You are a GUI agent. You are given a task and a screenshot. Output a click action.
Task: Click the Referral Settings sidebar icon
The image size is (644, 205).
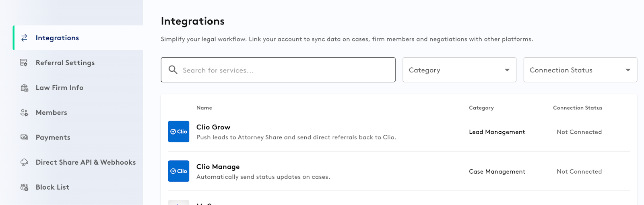point(24,63)
